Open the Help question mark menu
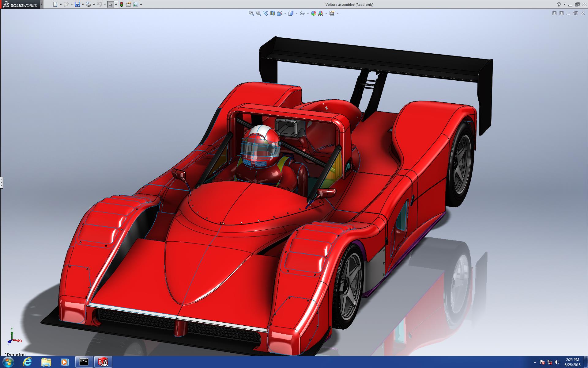 pos(559,4)
